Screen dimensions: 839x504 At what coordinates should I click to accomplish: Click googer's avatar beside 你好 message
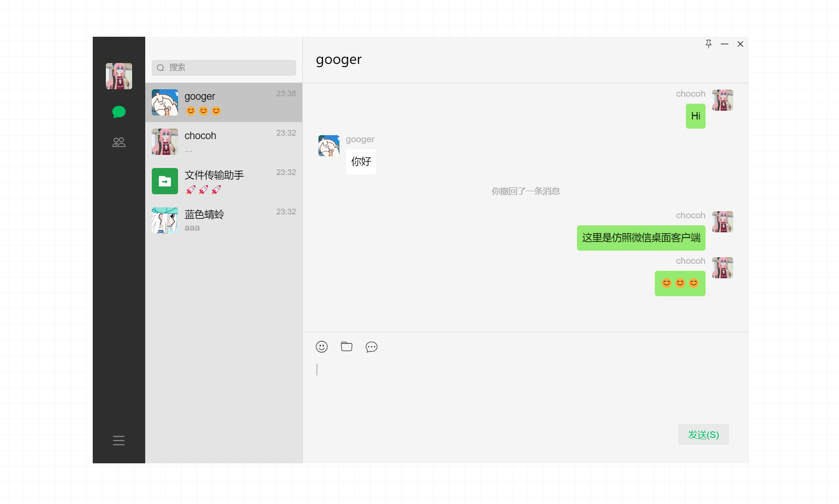click(329, 146)
